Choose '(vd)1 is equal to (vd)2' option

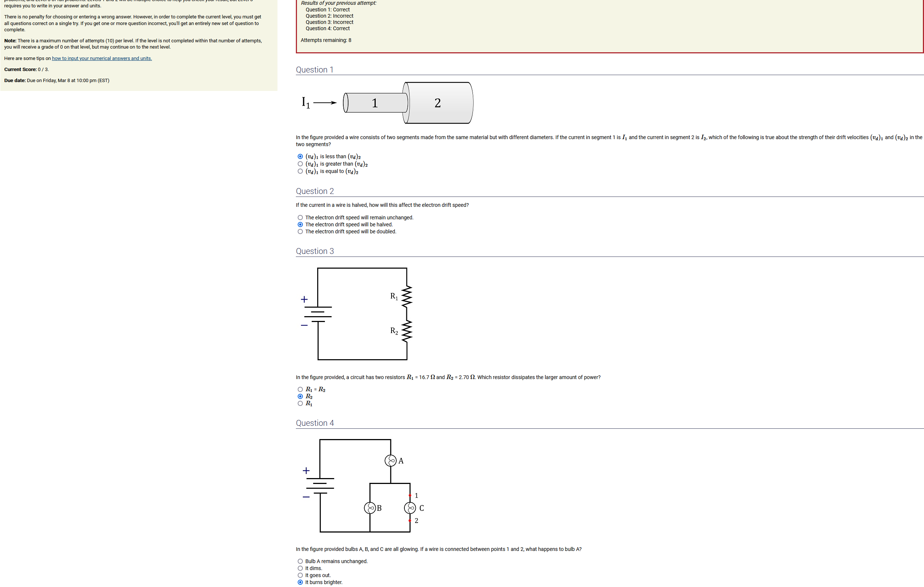click(x=300, y=171)
